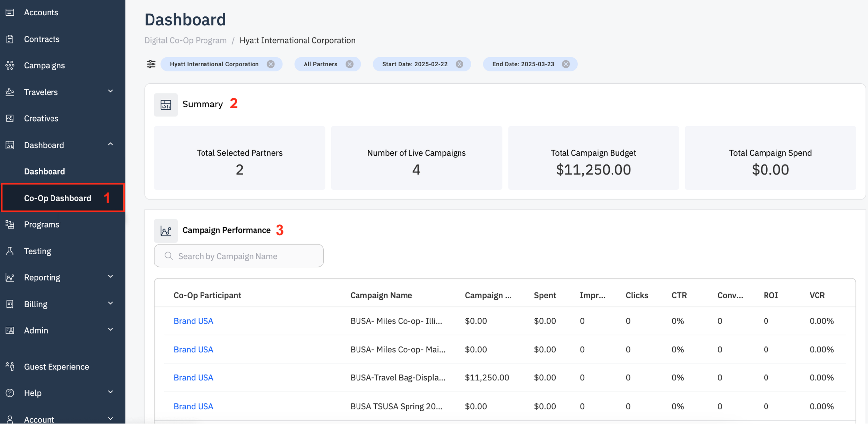Clear the End Date filter chip
The image size is (868, 424).
[566, 64]
